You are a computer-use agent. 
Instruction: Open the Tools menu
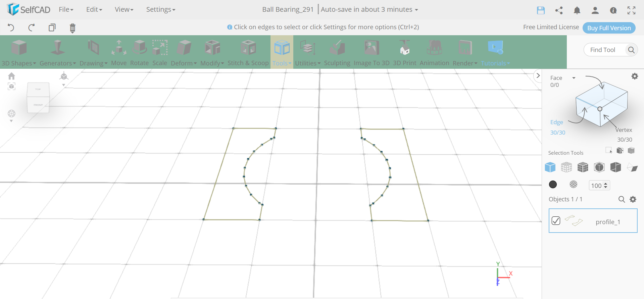pyautogui.click(x=282, y=53)
